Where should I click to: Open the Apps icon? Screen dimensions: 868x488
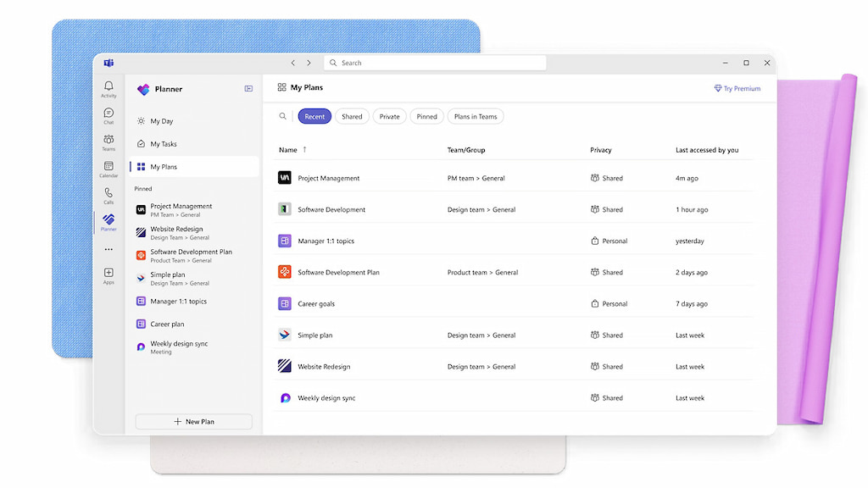pyautogui.click(x=108, y=273)
